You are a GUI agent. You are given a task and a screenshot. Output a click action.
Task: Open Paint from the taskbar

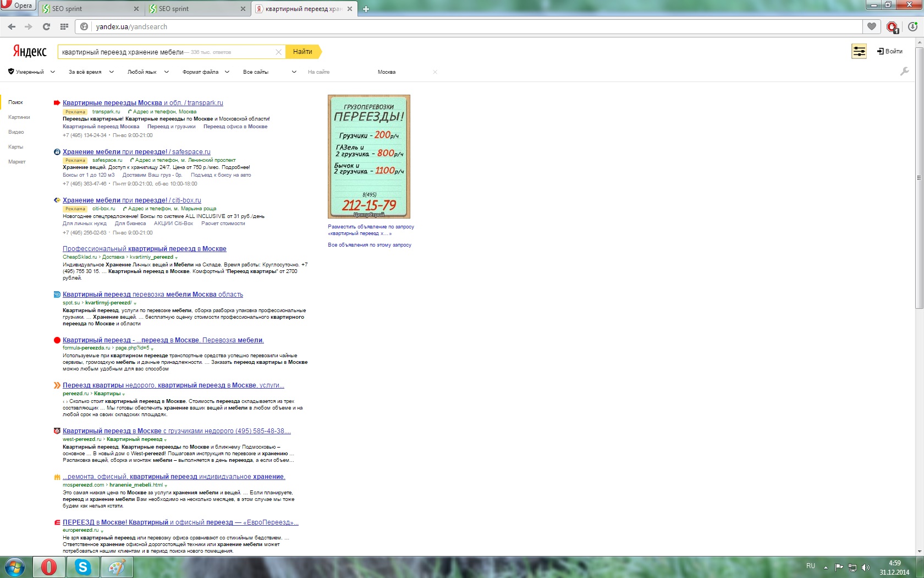pos(117,567)
